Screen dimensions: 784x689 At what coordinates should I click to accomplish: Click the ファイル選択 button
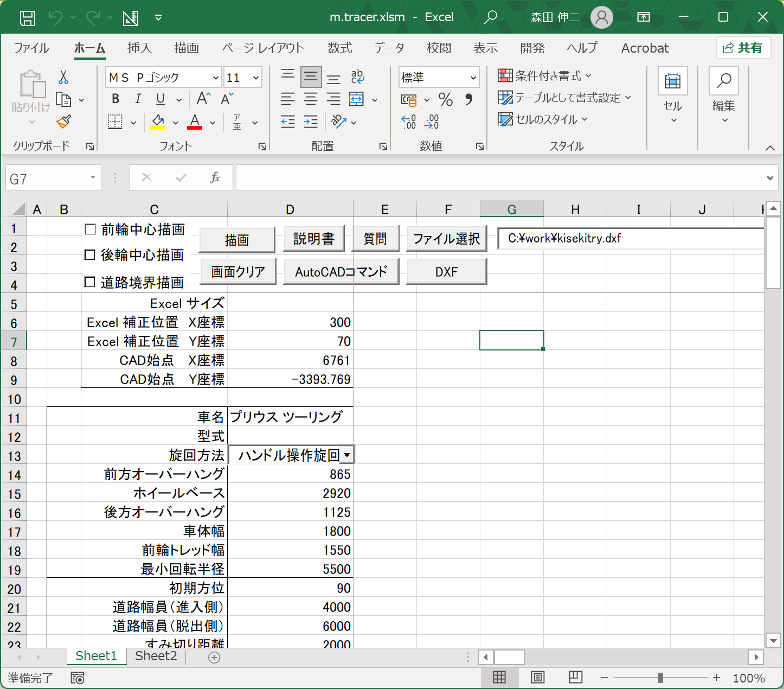pyautogui.click(x=446, y=239)
